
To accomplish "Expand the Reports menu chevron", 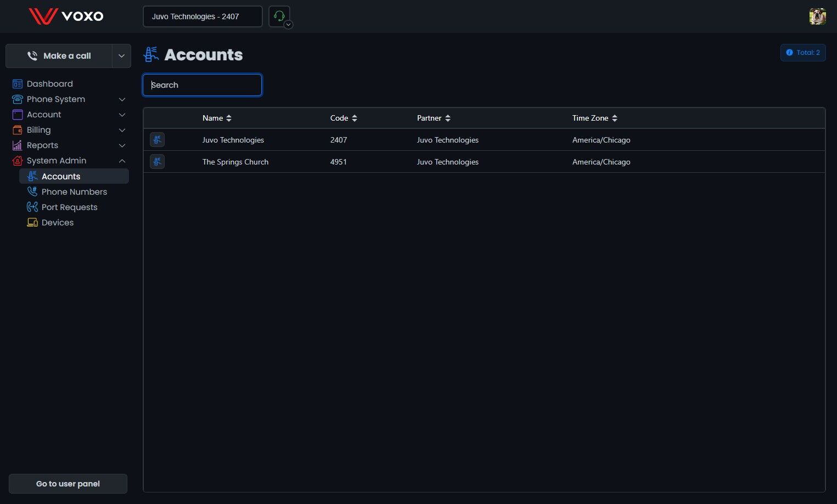I will [122, 145].
